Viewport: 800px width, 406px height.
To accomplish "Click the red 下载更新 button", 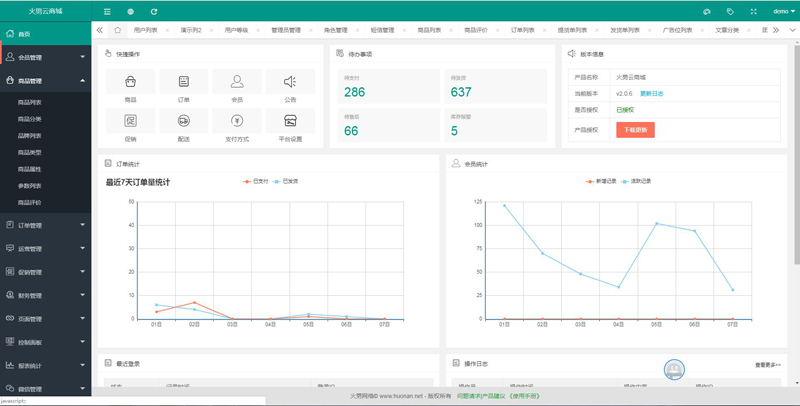I will click(x=635, y=130).
